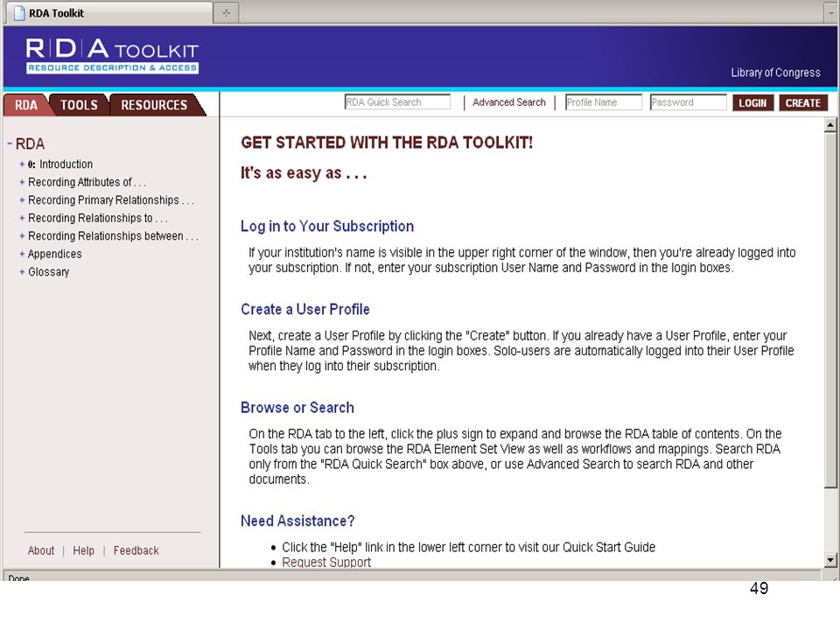Image resolution: width=840 pixels, height=630 pixels.
Task: Expand the 0: Introduction node
Action: [x=22, y=164]
